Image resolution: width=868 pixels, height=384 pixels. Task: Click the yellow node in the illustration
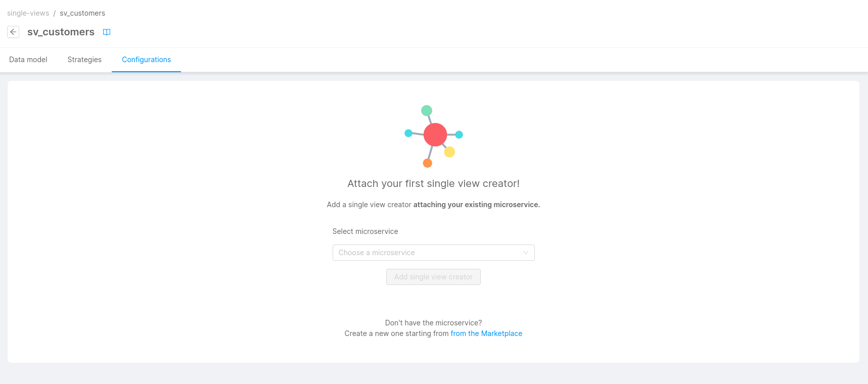coord(449,152)
